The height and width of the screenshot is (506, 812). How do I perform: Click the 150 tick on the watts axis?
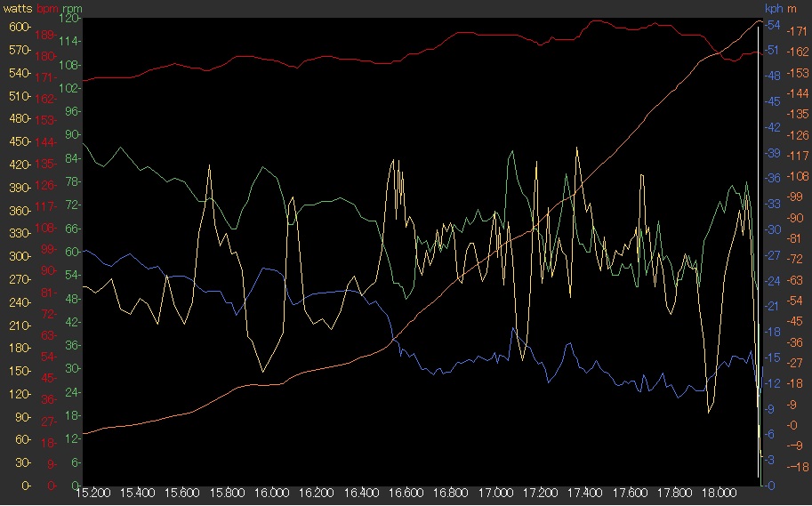click(x=20, y=372)
